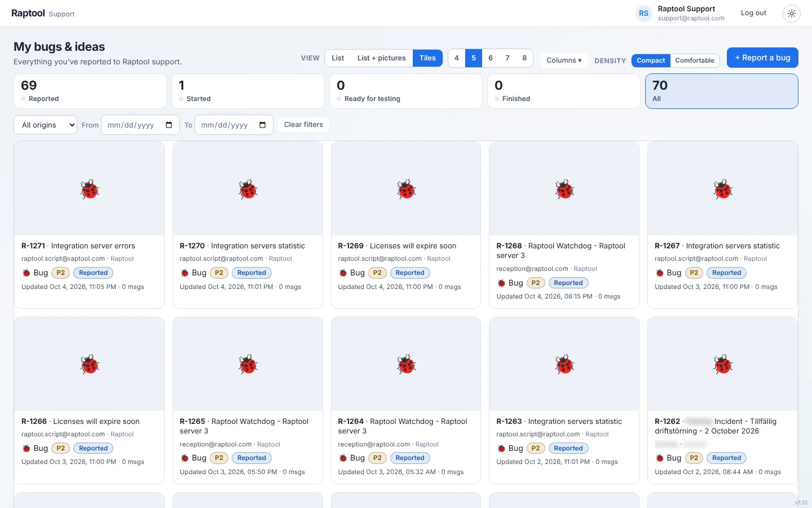Click the ladybug image on R-1264 tile
Screen dimensions: 812x508
pyautogui.click(x=406, y=365)
